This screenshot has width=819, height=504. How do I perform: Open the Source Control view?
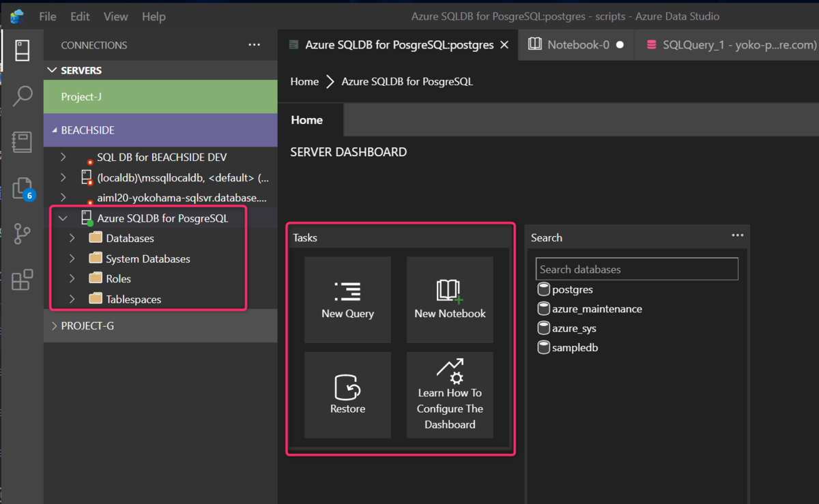[22, 234]
